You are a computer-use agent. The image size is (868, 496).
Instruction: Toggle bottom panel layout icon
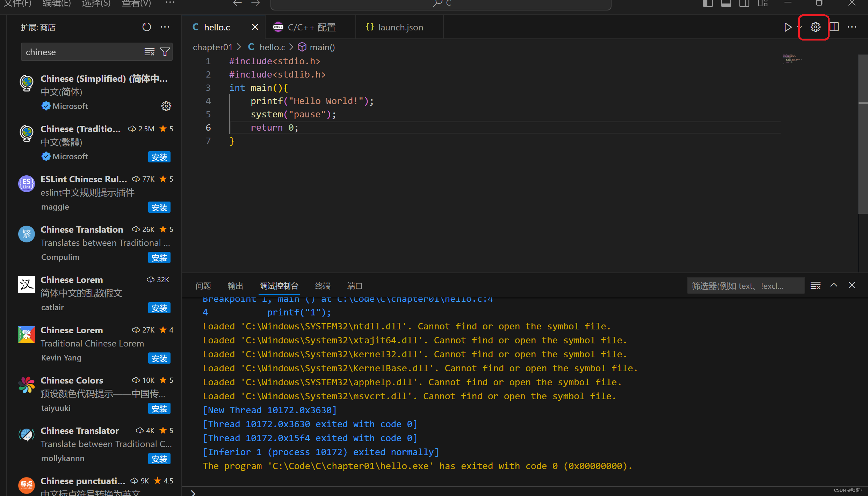(x=726, y=3)
